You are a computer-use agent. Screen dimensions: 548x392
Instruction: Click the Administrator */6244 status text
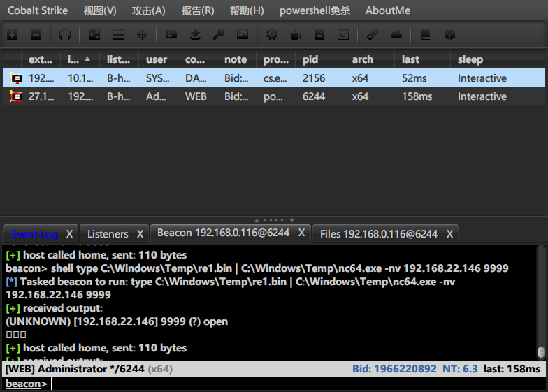(x=91, y=369)
